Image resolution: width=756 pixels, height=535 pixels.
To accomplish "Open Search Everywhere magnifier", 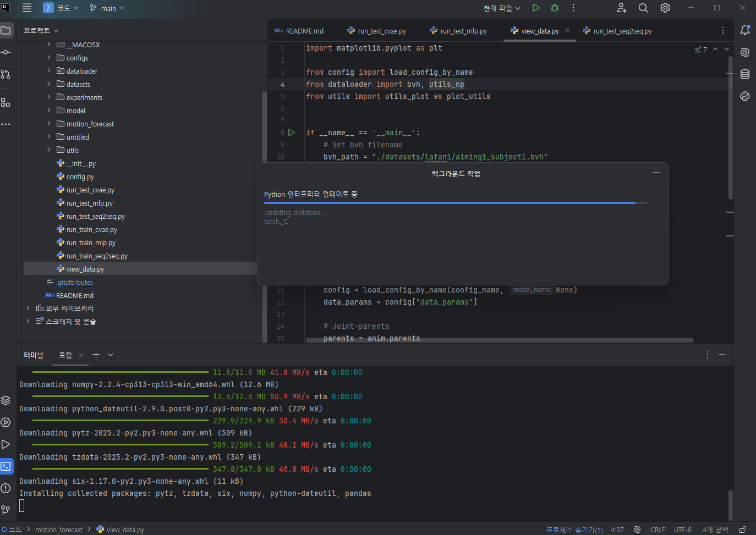I will (643, 8).
